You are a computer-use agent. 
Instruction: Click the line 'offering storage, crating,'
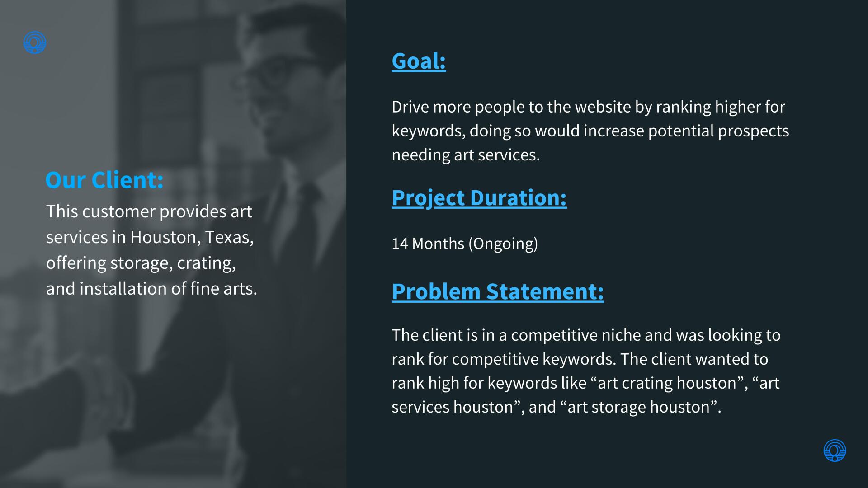coord(141,263)
